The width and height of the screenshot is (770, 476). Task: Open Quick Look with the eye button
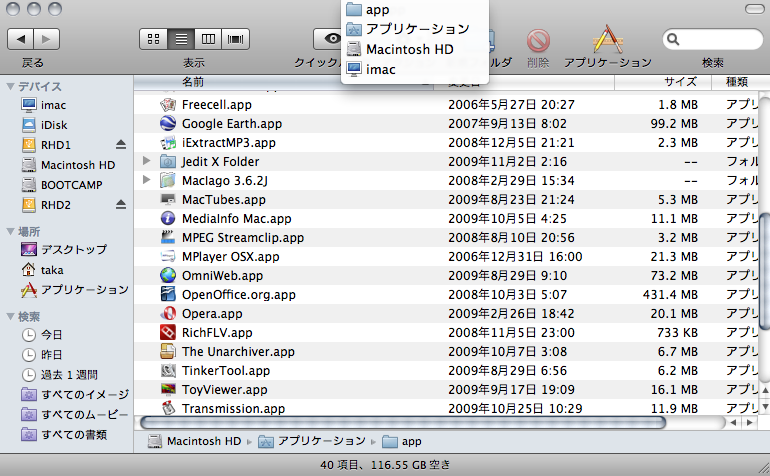(x=328, y=39)
